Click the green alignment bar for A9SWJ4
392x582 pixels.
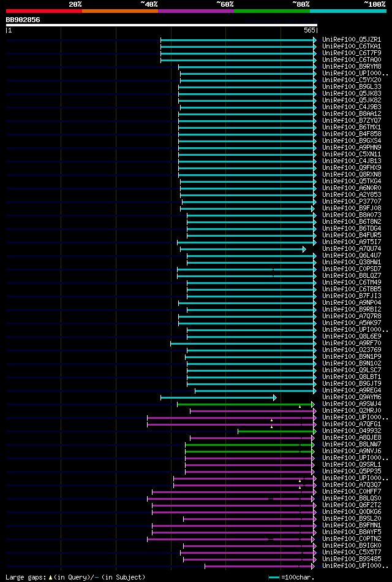pyautogui.click(x=246, y=404)
